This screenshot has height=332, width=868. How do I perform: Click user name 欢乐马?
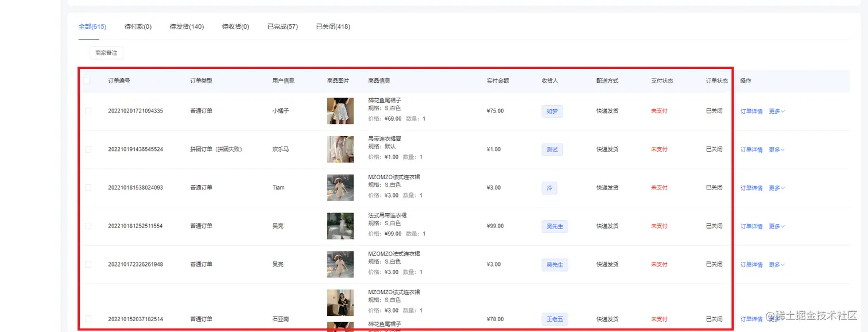[280, 149]
